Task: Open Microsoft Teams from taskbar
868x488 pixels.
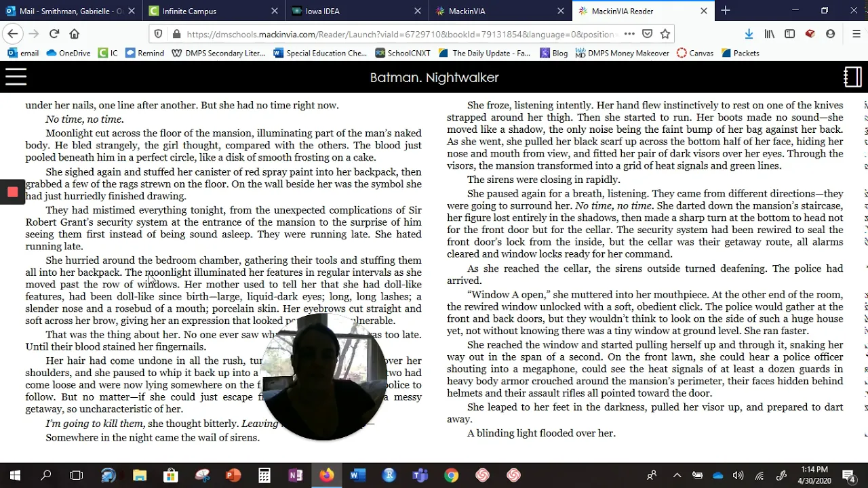Action: [420, 476]
